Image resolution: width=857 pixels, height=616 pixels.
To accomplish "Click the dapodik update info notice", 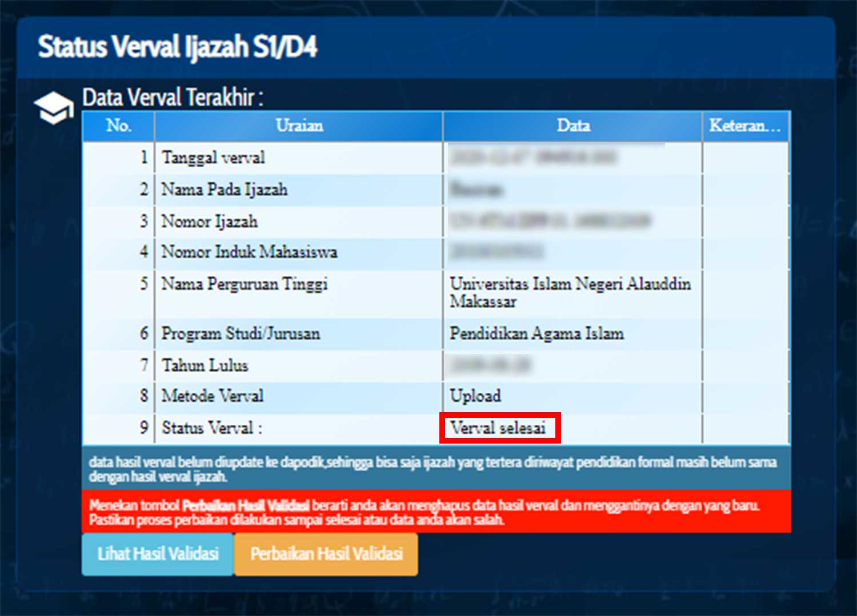I will click(436, 468).
